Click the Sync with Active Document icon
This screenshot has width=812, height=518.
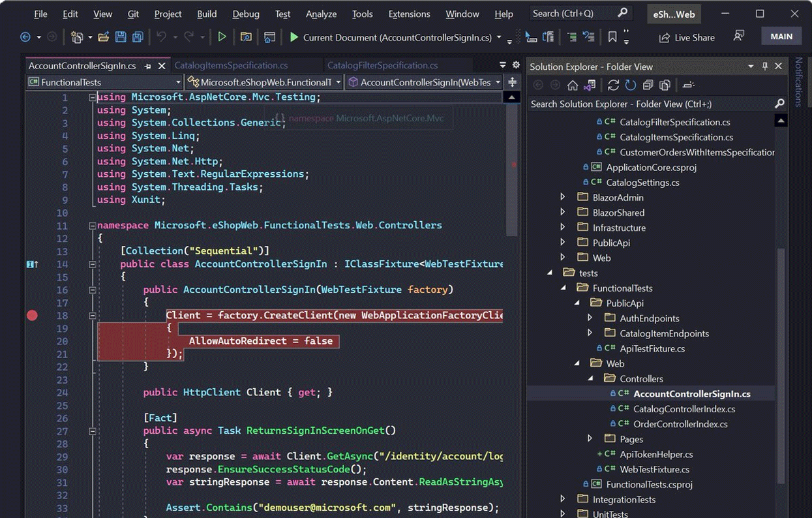(613, 85)
